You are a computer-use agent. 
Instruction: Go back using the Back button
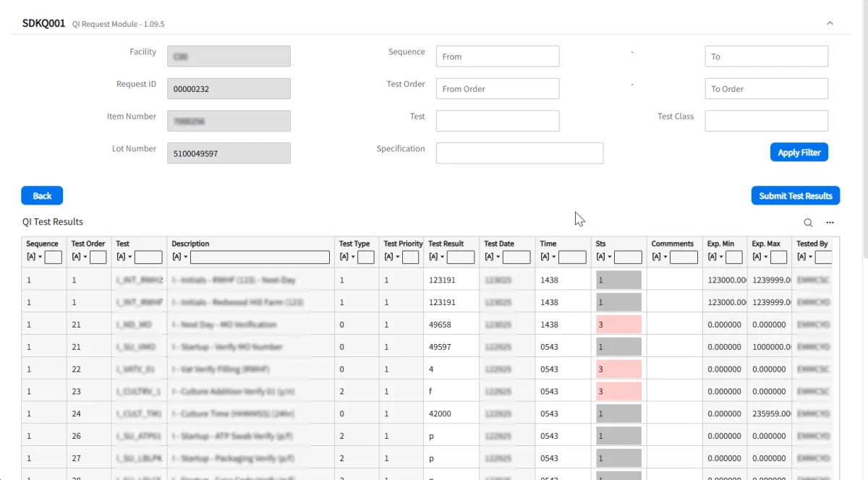tap(42, 196)
